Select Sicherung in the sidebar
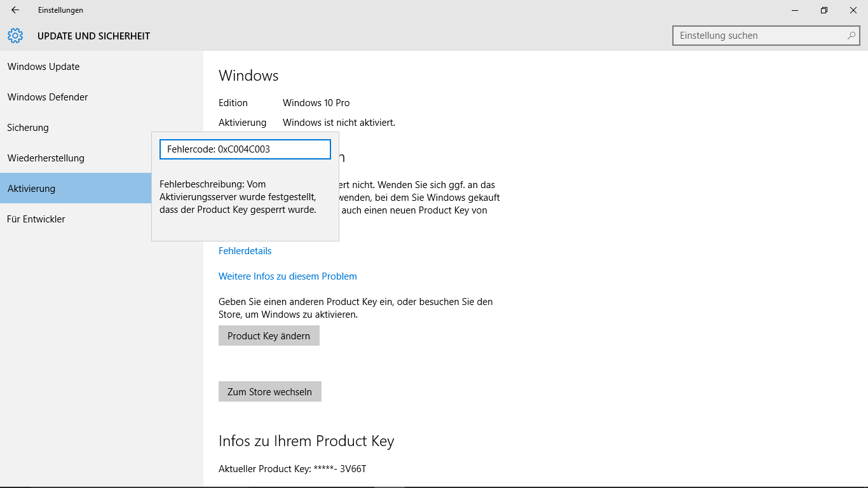The height and width of the screenshot is (488, 868). click(102, 128)
